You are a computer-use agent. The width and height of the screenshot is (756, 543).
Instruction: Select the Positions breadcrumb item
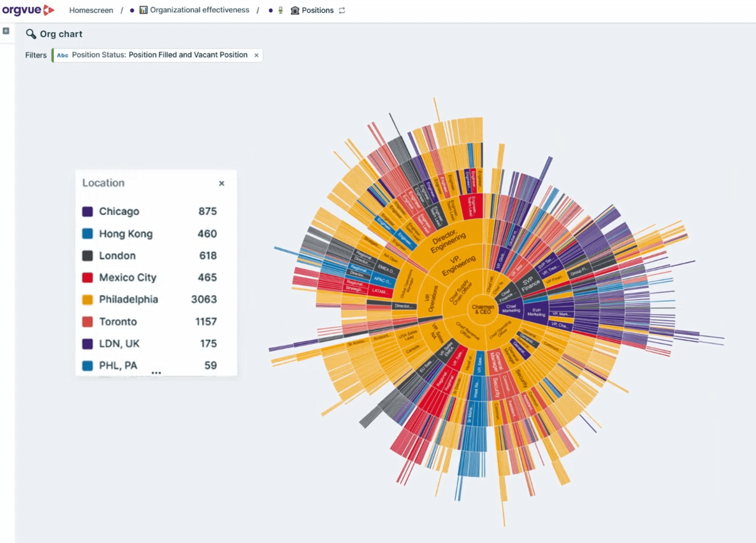(x=317, y=10)
